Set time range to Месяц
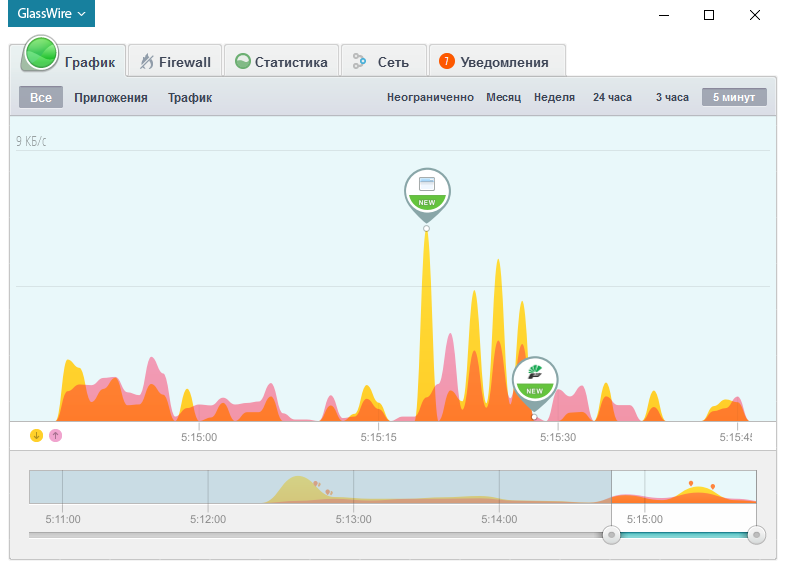The height and width of the screenshot is (569, 786). point(503,97)
